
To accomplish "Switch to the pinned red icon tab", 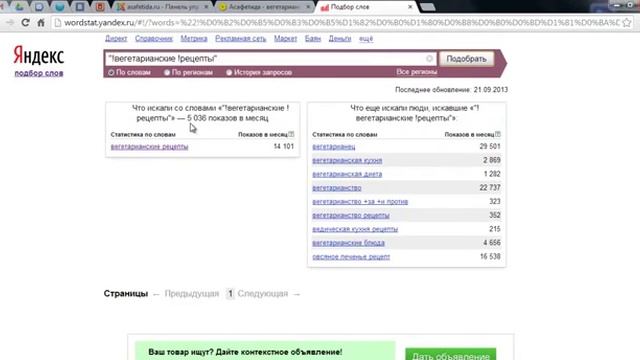I will 100,7.
